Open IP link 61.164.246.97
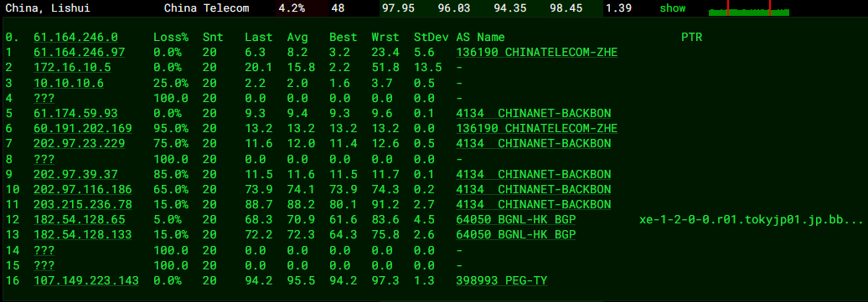The image size is (868, 302). pyautogui.click(x=79, y=53)
